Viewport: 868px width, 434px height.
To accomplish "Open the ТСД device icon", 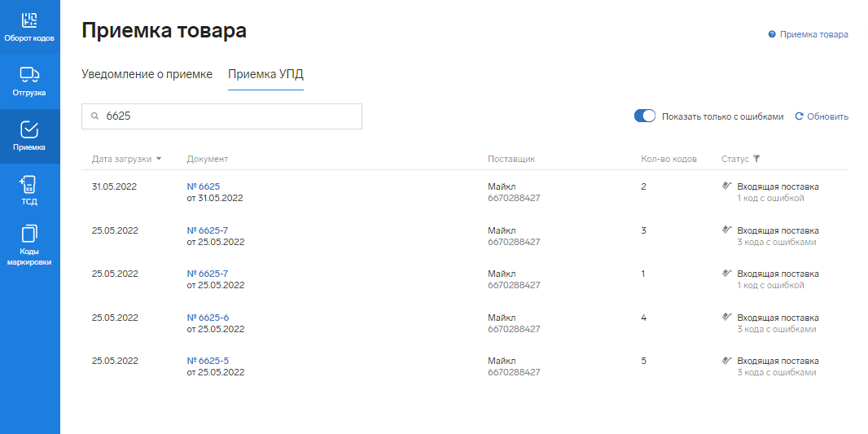I will coord(29,184).
